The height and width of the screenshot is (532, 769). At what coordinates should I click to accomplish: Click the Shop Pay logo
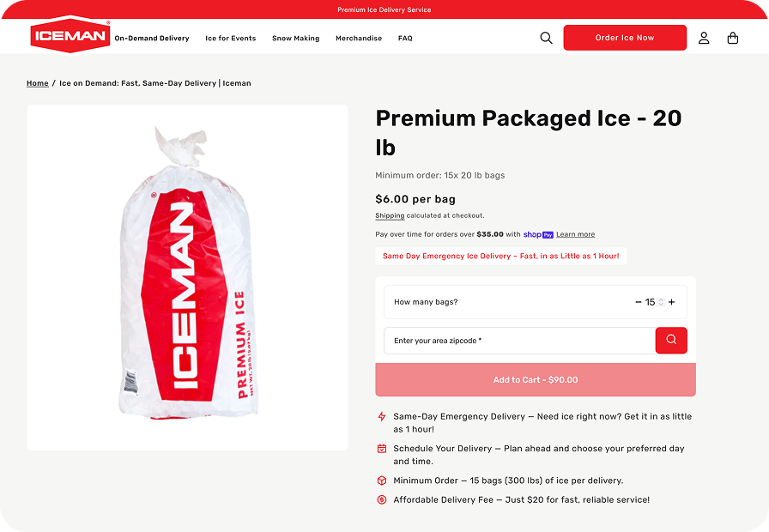tap(538, 234)
